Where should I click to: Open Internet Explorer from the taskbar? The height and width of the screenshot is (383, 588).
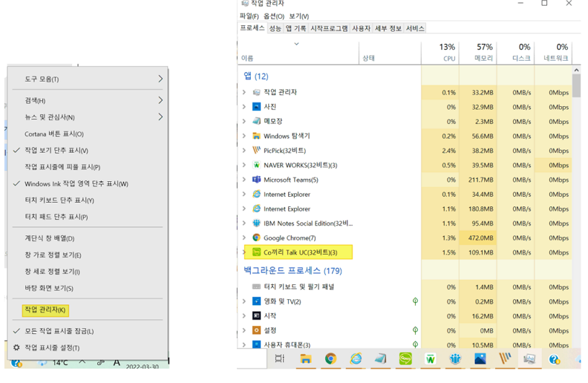pyautogui.click(x=355, y=359)
